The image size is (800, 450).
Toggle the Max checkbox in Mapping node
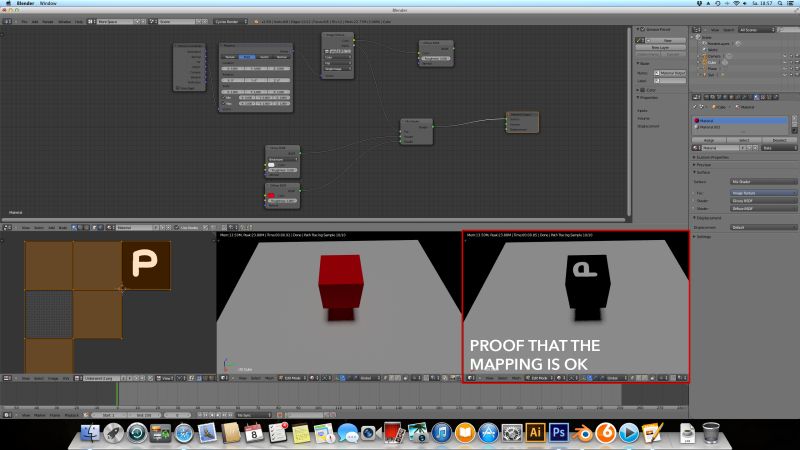pos(223,104)
